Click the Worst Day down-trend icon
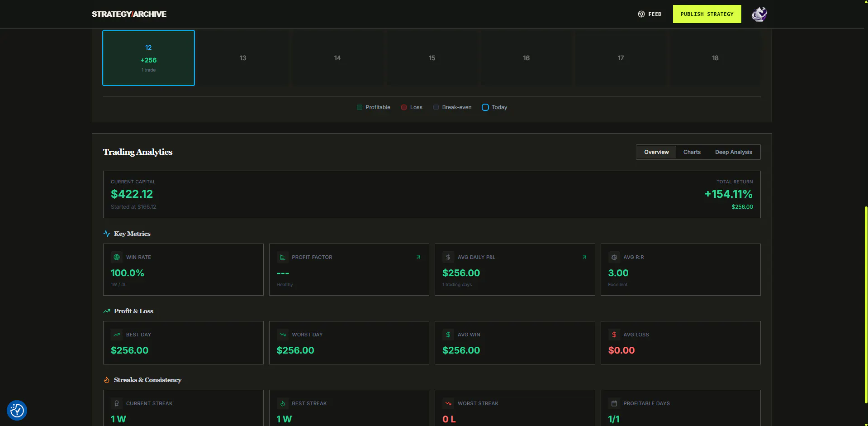This screenshot has width=868, height=426. [x=283, y=335]
